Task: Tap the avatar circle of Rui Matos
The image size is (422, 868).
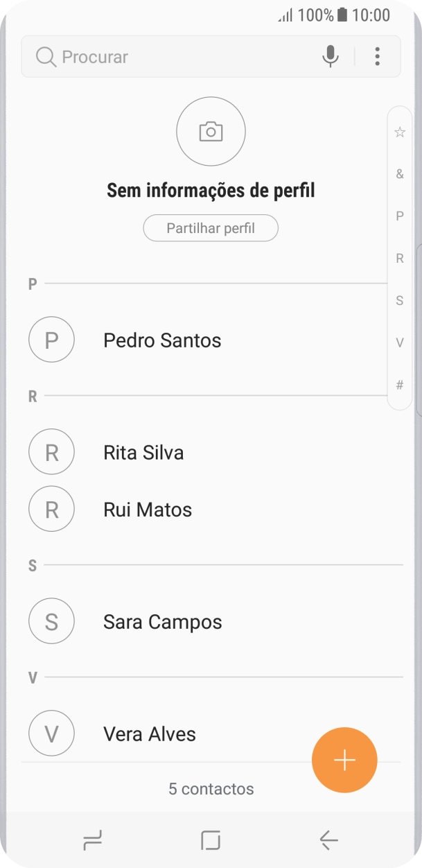Action: coord(51,509)
